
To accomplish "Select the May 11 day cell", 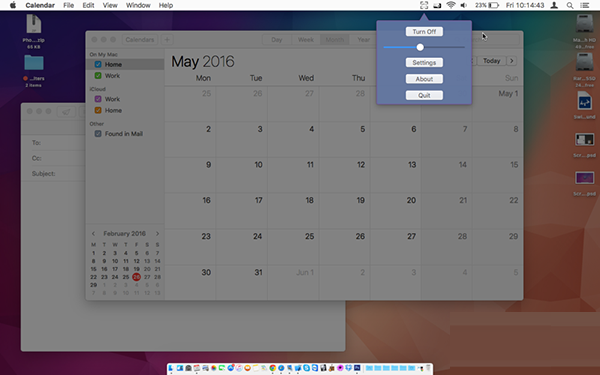I will (293, 175).
